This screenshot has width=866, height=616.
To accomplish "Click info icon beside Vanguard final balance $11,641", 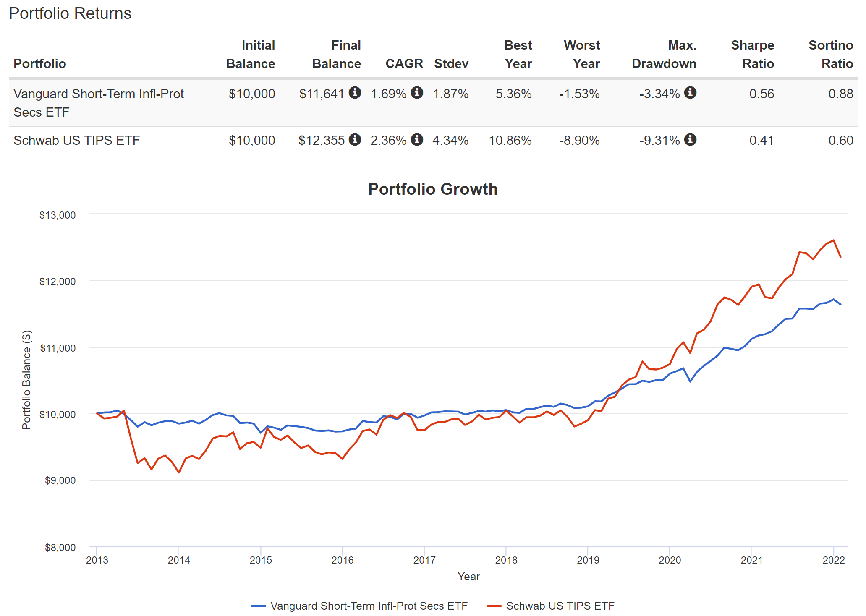I will (355, 92).
